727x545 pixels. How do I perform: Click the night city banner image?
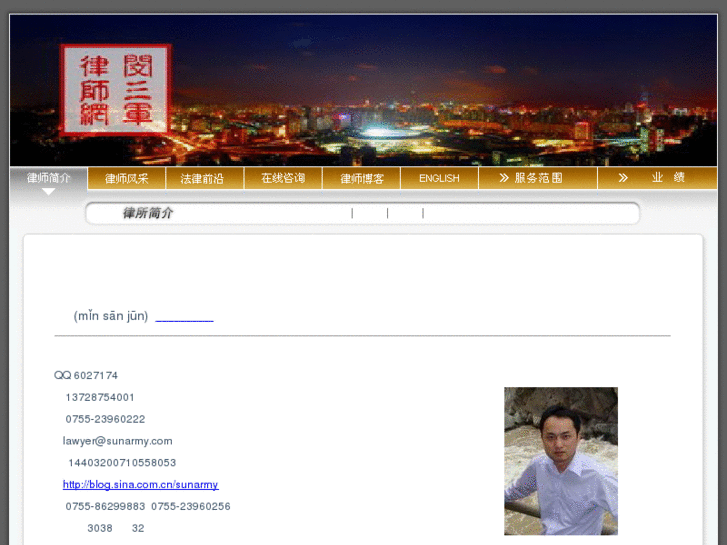coord(364,90)
